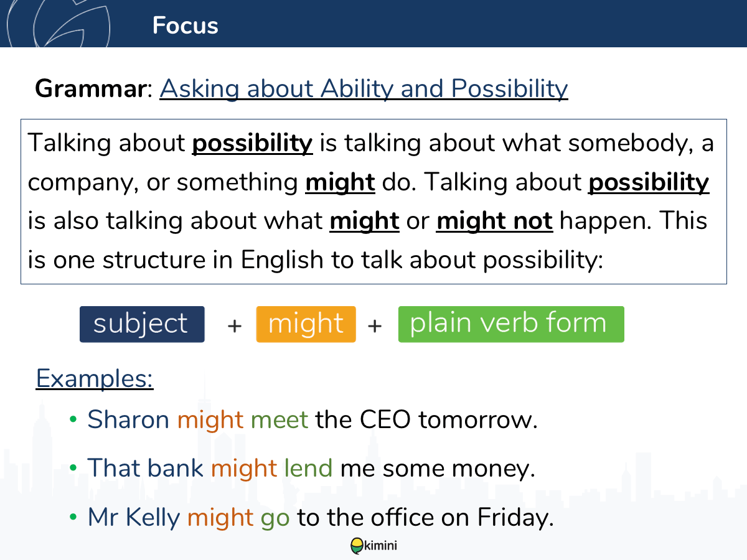747x560 pixels.
Task: Click "Mr Kelly" in the third example
Action: 134,517
